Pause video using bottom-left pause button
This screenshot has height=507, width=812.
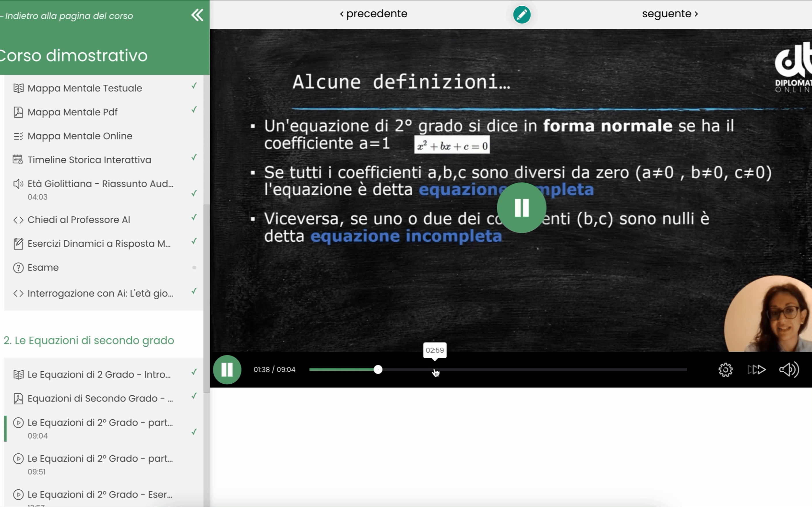[x=227, y=369]
